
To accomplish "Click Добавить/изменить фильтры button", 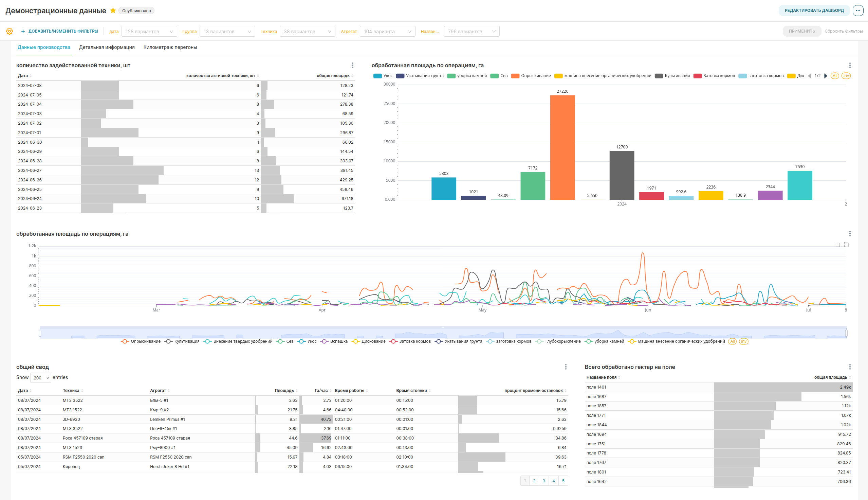I will [59, 31].
